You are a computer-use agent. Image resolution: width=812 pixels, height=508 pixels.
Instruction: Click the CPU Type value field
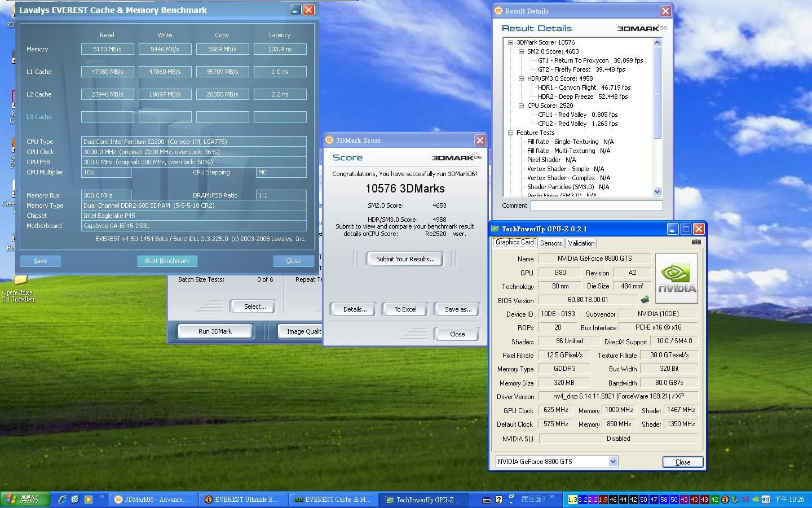(x=194, y=142)
